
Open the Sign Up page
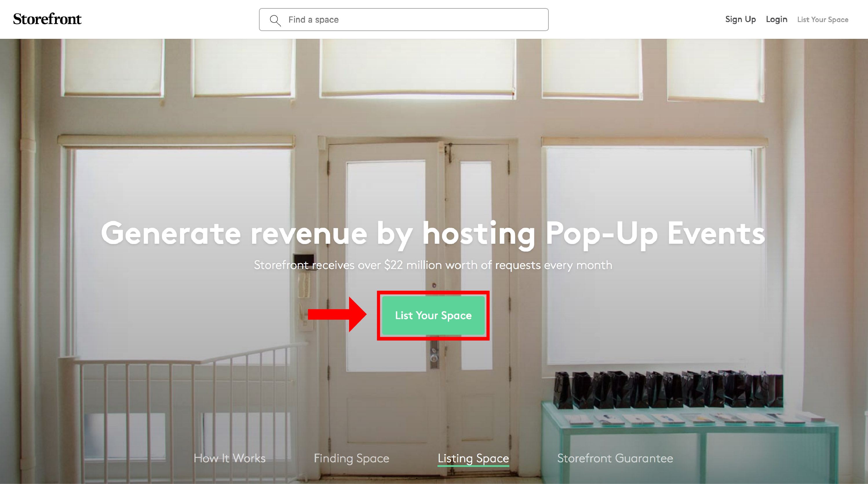click(x=740, y=19)
